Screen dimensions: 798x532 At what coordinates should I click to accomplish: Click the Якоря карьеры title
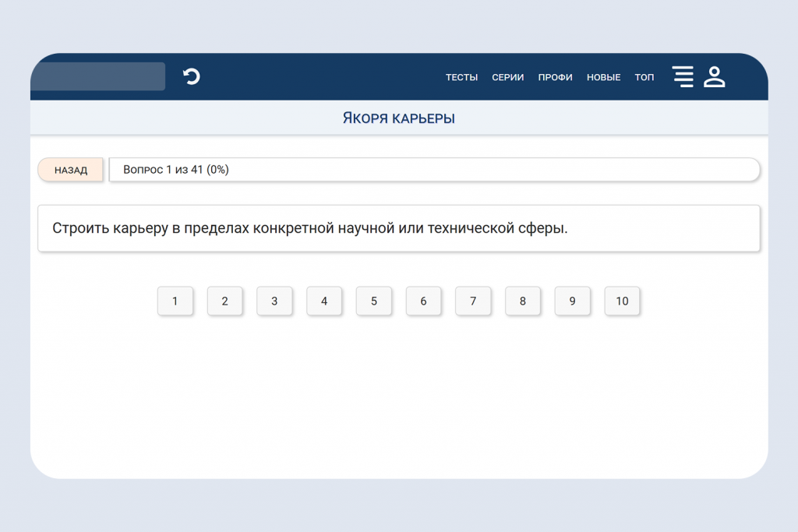399,118
